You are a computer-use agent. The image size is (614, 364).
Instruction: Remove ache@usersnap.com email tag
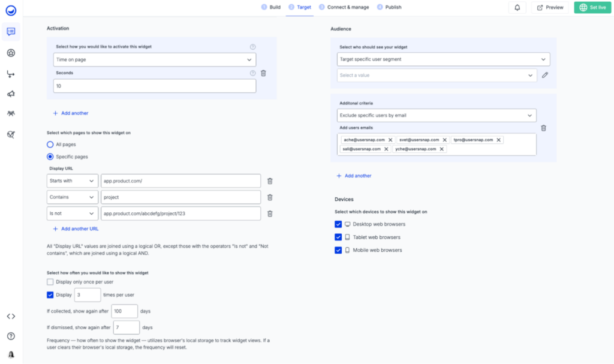coord(390,140)
